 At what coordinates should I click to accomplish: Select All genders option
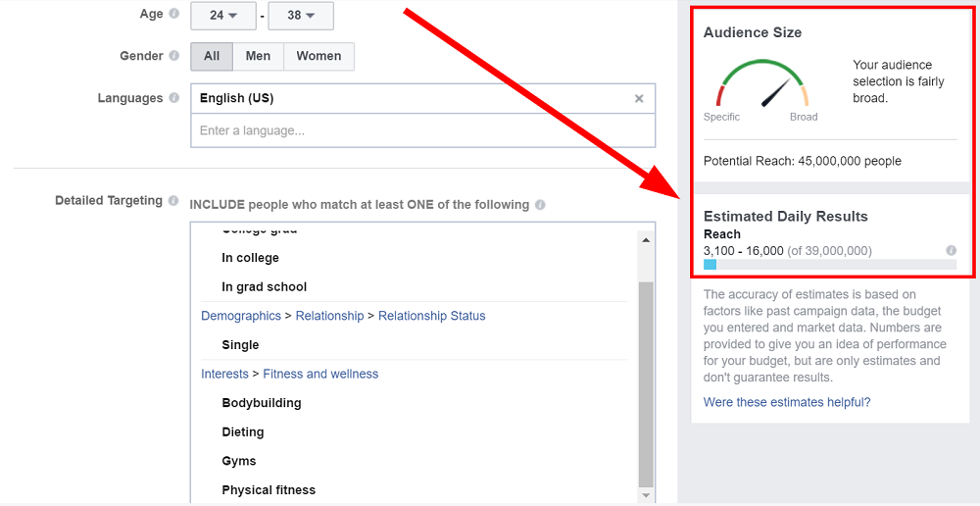point(212,57)
